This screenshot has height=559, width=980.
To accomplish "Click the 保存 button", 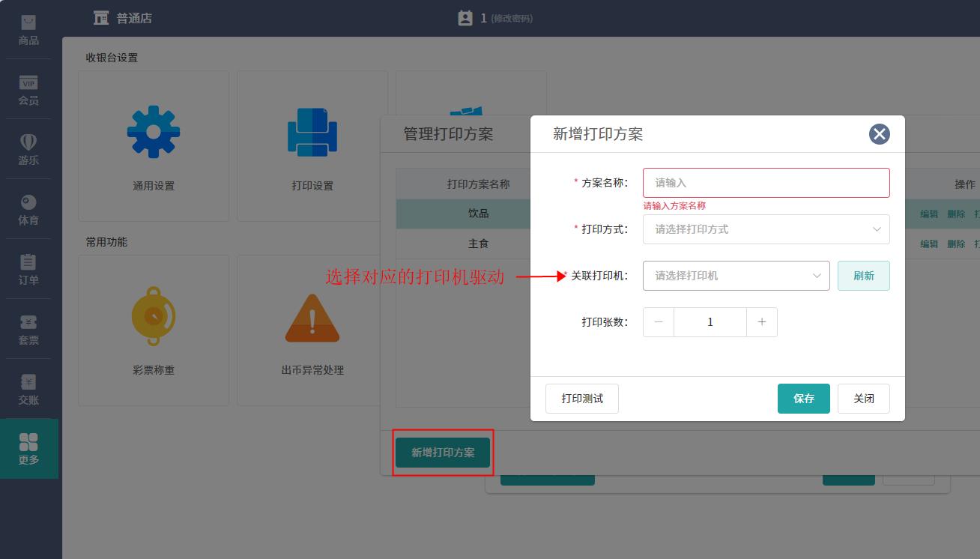I will (803, 399).
